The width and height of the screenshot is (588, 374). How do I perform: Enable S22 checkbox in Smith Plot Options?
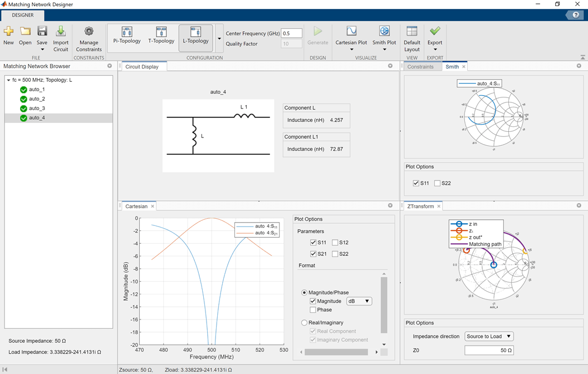437,183
